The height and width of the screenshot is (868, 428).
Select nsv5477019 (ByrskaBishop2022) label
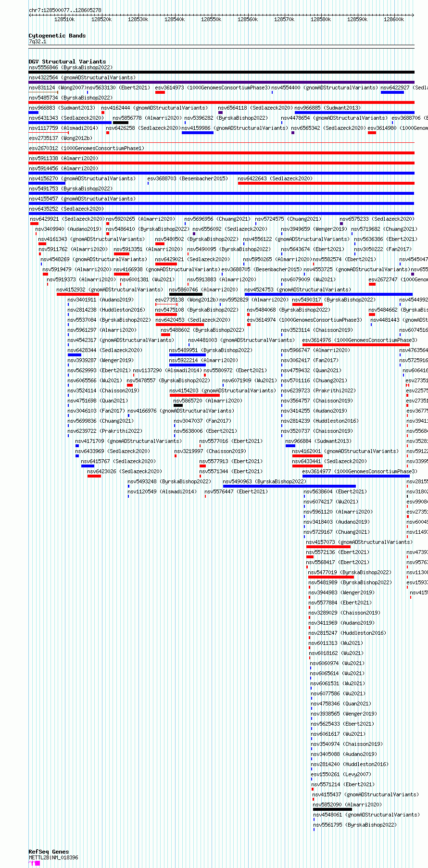coord(350,572)
